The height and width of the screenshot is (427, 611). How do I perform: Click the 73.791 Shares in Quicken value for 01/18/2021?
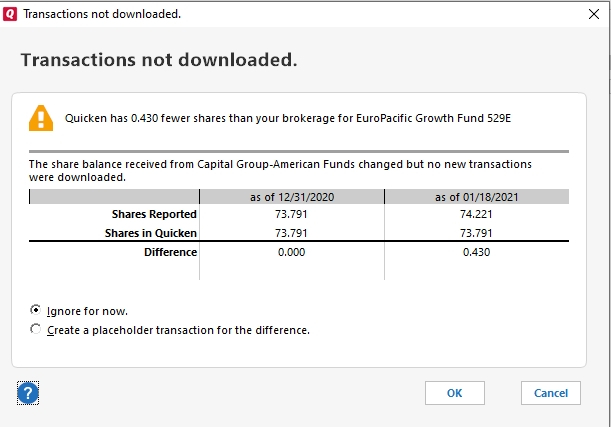tap(476, 233)
